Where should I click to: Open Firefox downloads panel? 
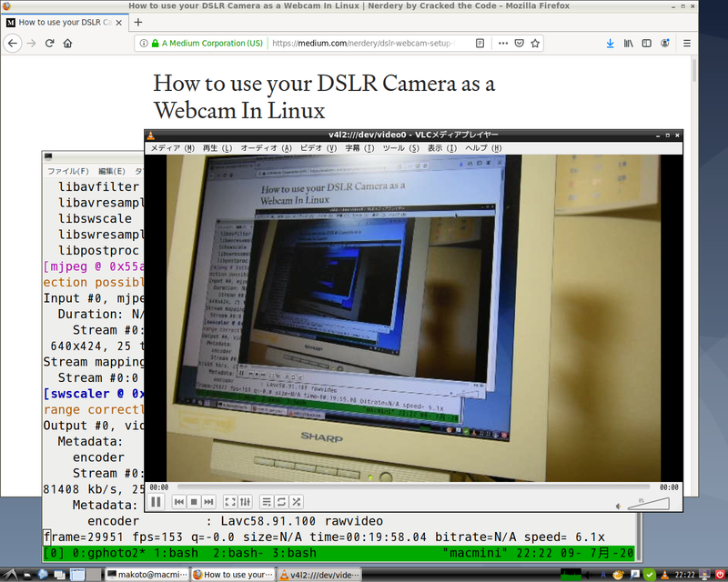(x=610, y=43)
